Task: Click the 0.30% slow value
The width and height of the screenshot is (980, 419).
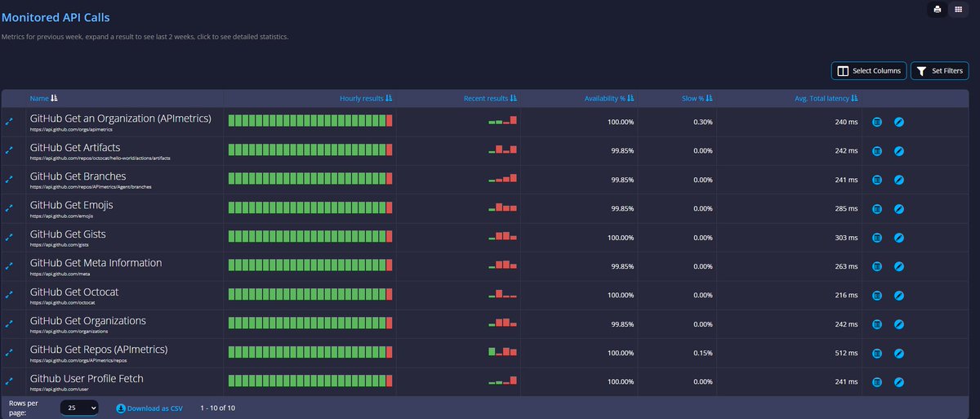Action: point(703,122)
